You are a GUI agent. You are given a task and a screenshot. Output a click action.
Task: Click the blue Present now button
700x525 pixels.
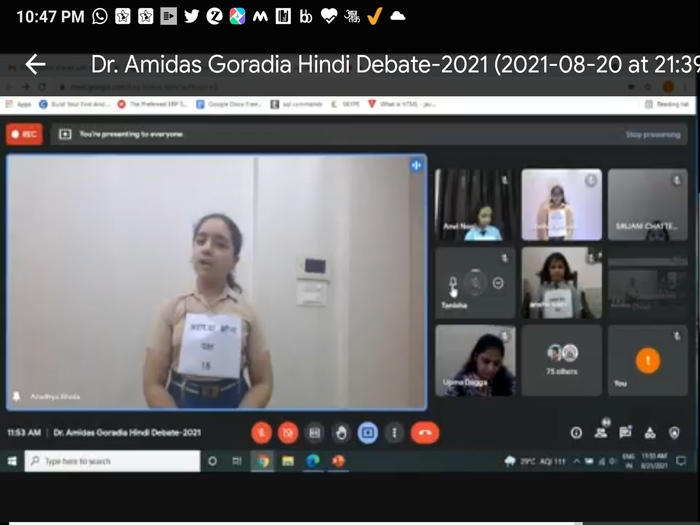pos(368,433)
